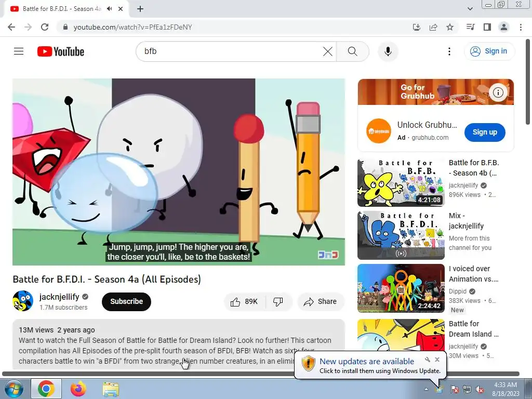Open Action Center flag icon
Image resolution: width=532 pixels, height=399 pixels.
[x=455, y=390]
